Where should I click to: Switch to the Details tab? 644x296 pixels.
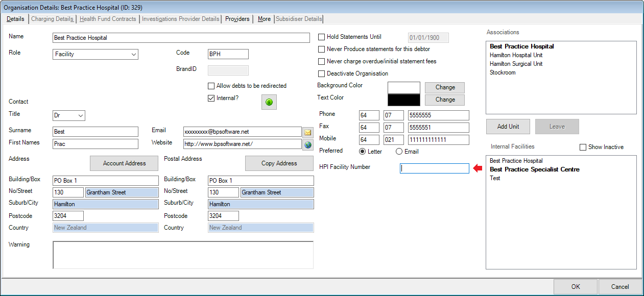[x=15, y=19]
